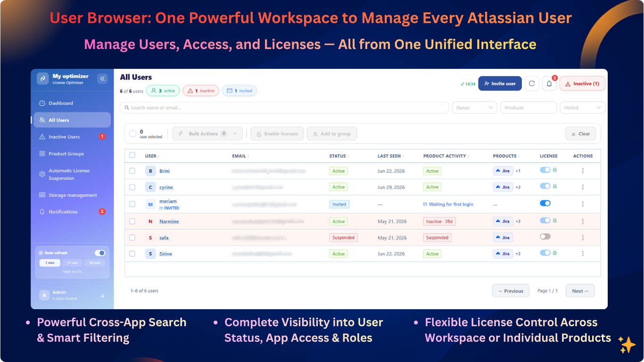Image resolution: width=644 pixels, height=362 pixels.
Task: Click the Jira product badge for cyrine
Action: tap(503, 187)
